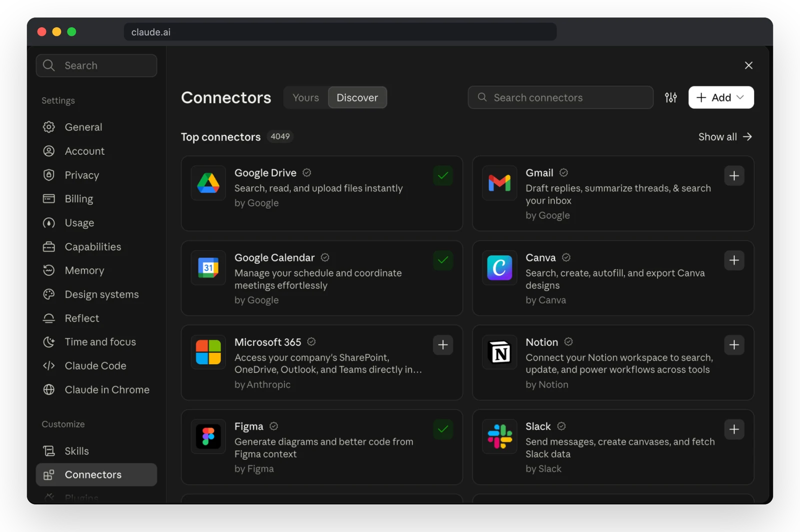Image resolution: width=800 pixels, height=532 pixels.
Task: Toggle the Google Drive connected checkmark
Action: (443, 176)
